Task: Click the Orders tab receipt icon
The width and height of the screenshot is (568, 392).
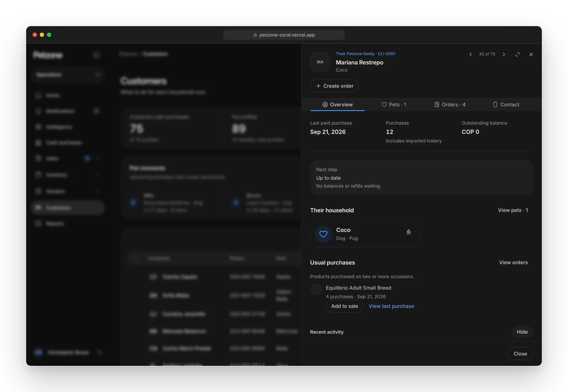Action: pyautogui.click(x=437, y=104)
